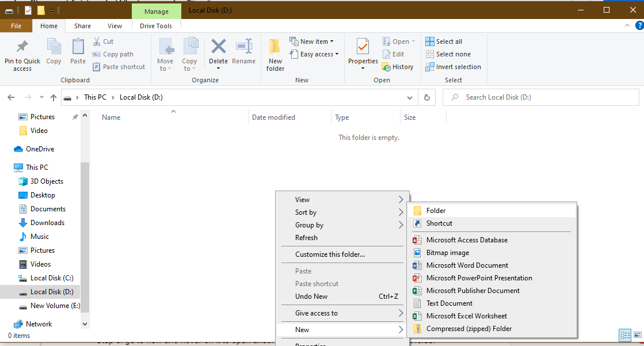Click Select all in ribbon
644x346 pixels.
pyautogui.click(x=444, y=41)
